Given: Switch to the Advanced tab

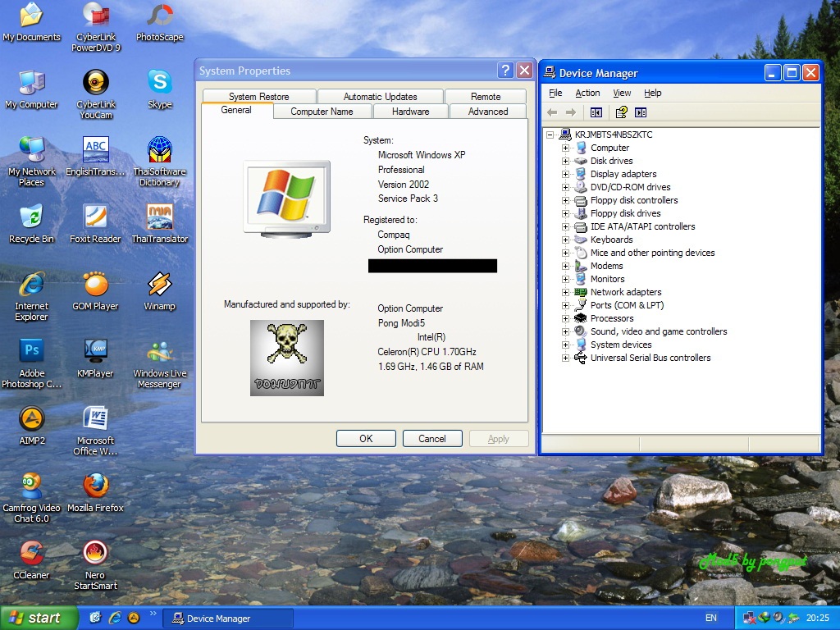Looking at the screenshot, I should coord(487,112).
